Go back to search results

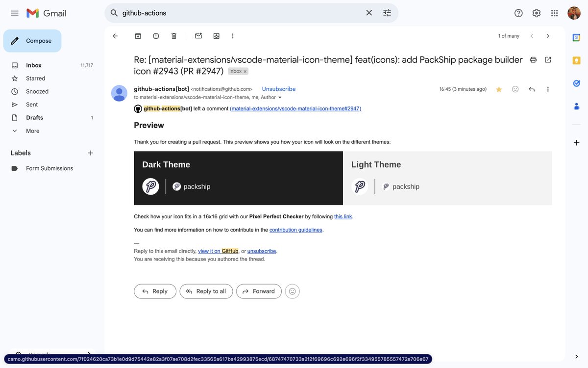coord(115,36)
